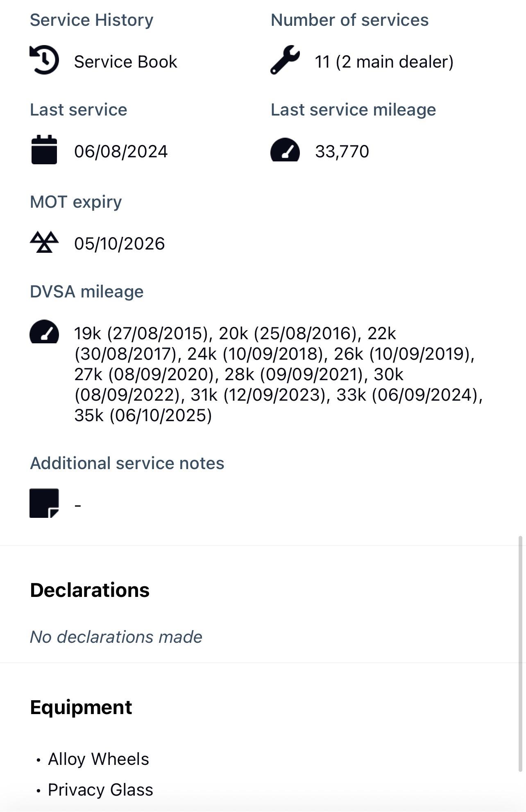The width and height of the screenshot is (526, 812).
Task: Click the Declarations heading
Action: point(90,590)
